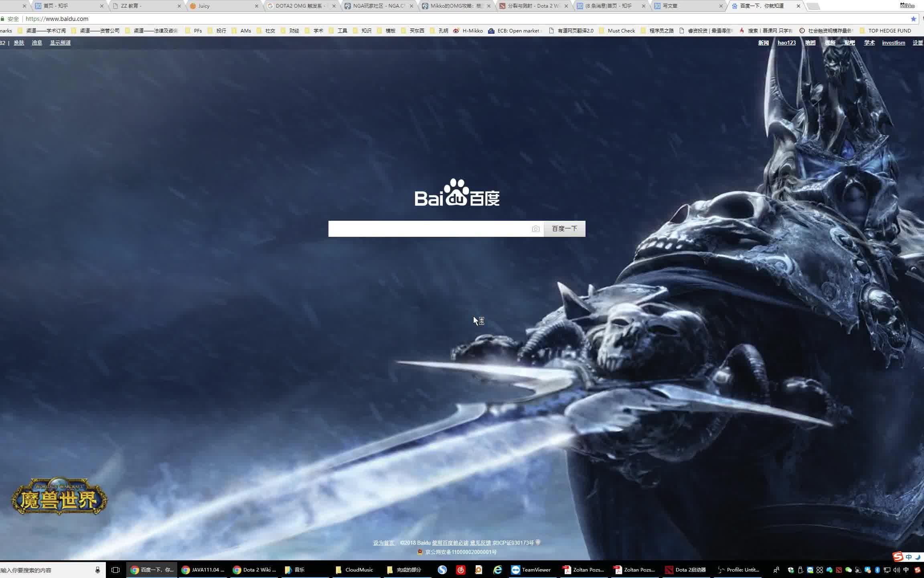
Task: Open the 渠道——资管公司 bookmark folder
Action: (x=95, y=31)
